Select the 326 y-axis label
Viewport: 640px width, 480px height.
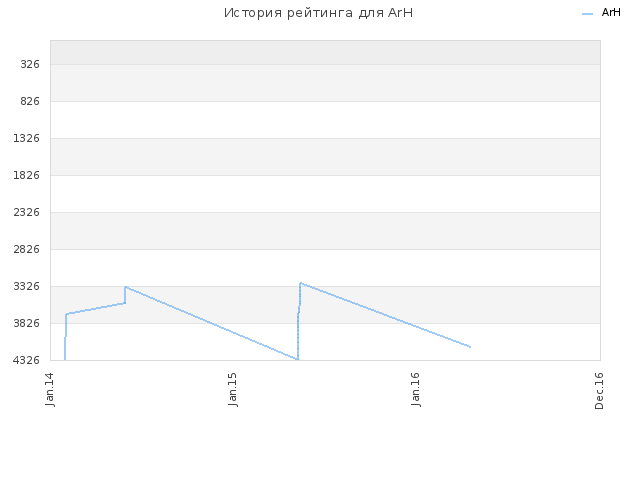tap(30, 64)
